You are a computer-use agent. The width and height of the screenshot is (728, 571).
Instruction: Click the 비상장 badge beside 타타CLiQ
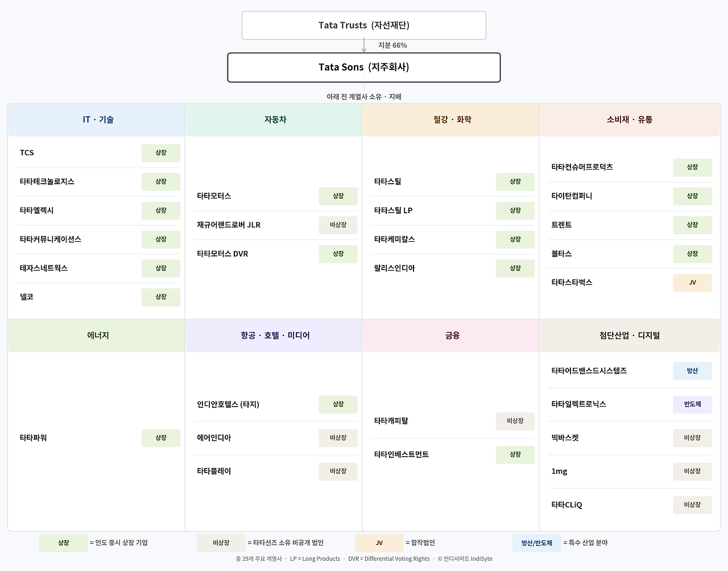pos(692,505)
